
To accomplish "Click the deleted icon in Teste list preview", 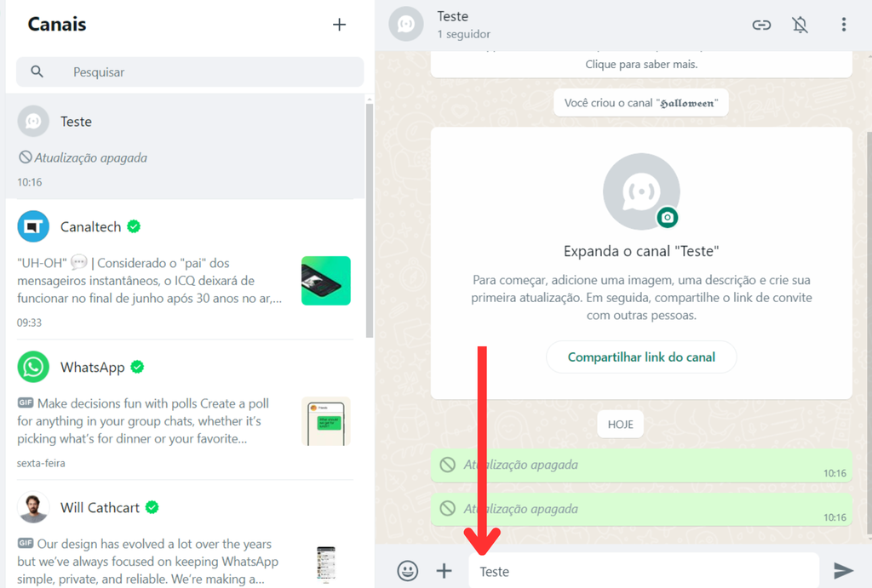I will point(25,157).
